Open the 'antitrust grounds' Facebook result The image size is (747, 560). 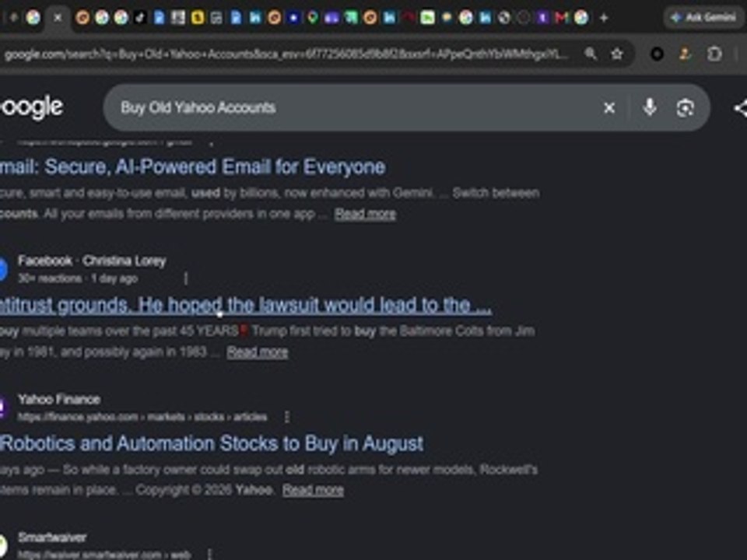tap(246, 305)
